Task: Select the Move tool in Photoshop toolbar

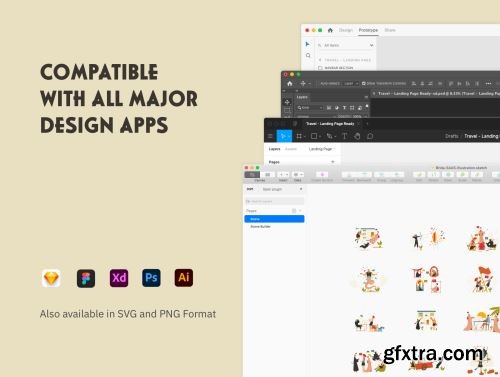Action: point(287,102)
